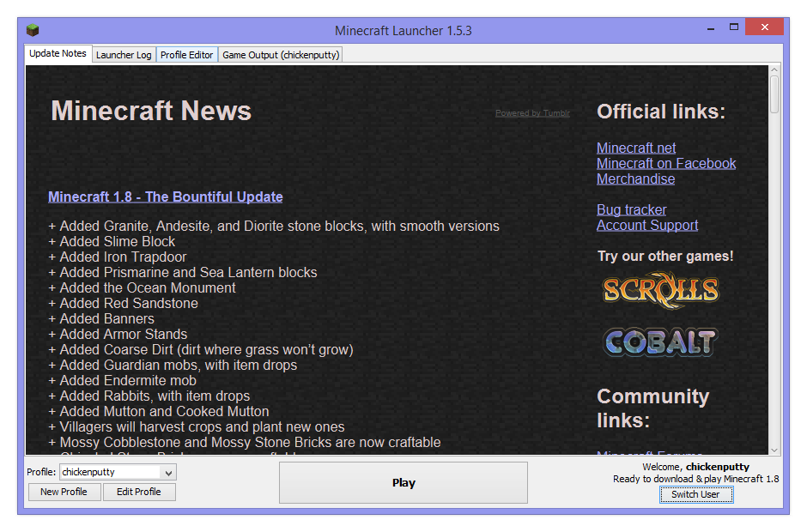Open the Scrolls game logo
The image size is (807, 532).
(661, 291)
